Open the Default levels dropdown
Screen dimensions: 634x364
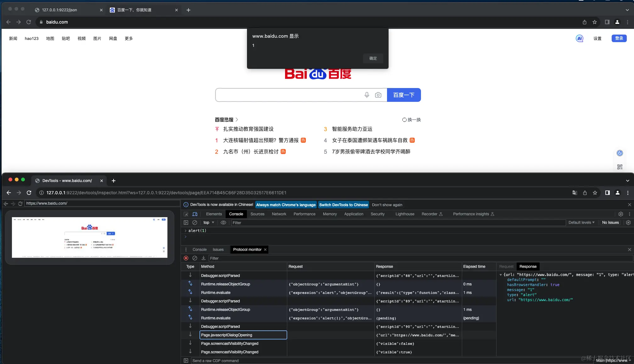click(581, 223)
